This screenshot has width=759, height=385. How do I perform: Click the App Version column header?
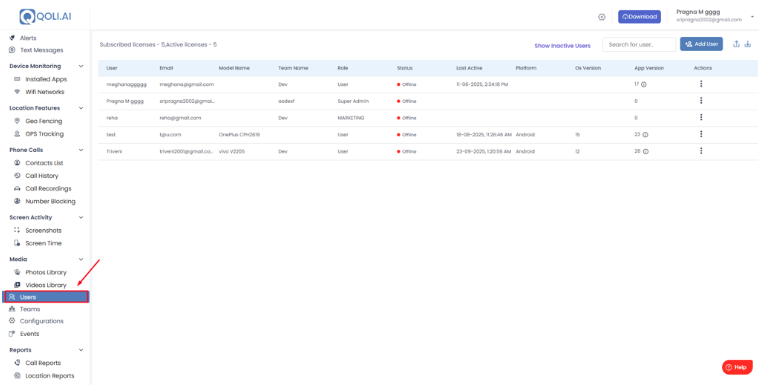[649, 68]
